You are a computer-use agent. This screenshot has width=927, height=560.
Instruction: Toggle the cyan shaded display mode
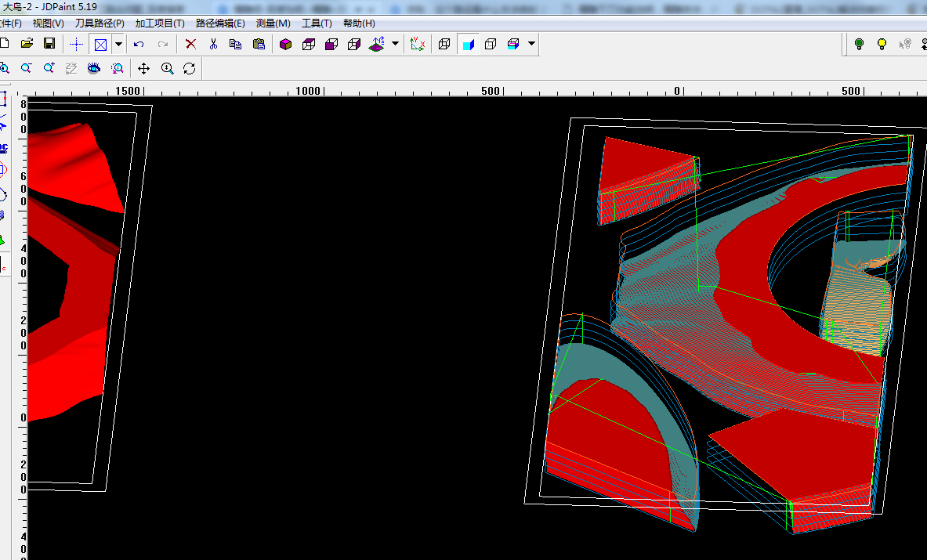coord(469,45)
